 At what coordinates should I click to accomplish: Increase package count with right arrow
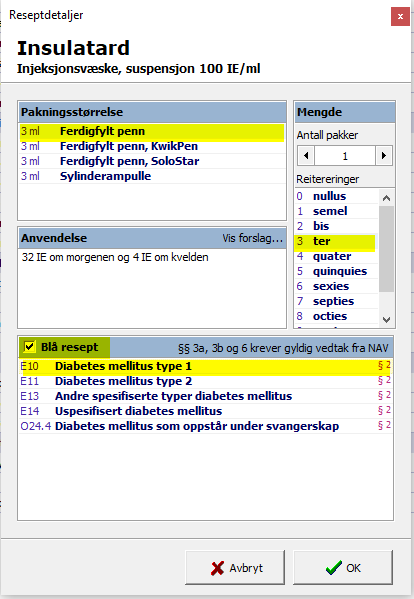[383, 156]
